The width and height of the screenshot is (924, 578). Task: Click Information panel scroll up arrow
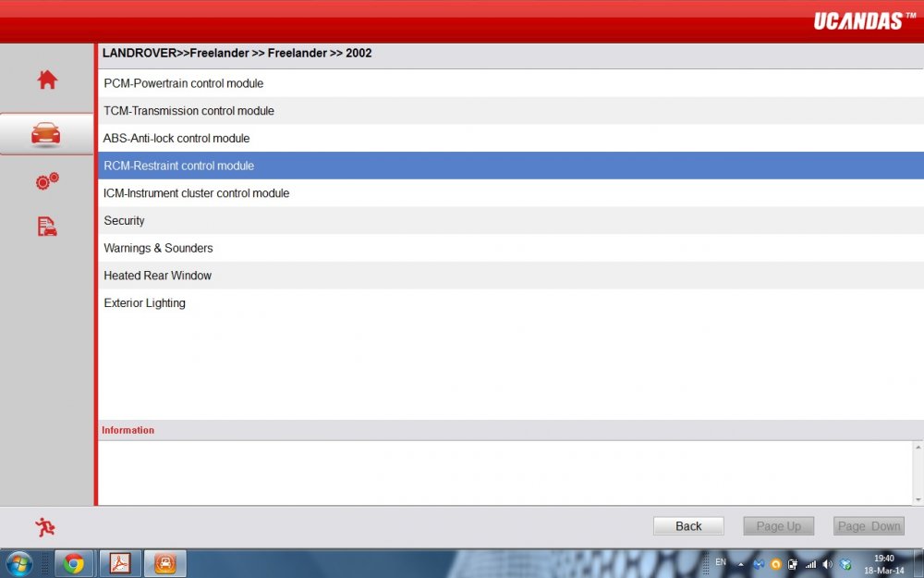pyautogui.click(x=918, y=447)
